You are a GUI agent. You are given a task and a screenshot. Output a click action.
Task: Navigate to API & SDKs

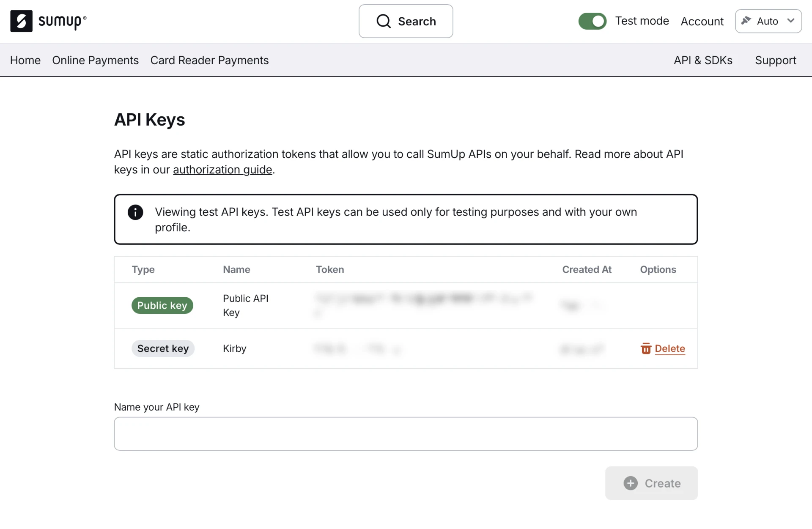[x=703, y=60]
